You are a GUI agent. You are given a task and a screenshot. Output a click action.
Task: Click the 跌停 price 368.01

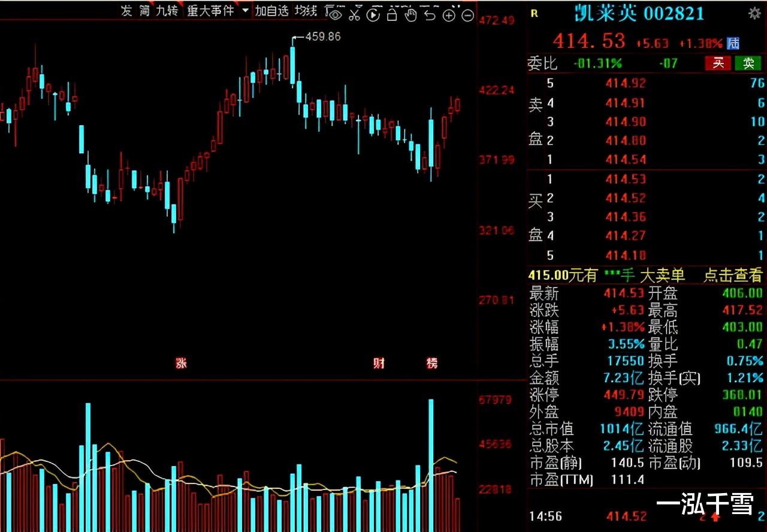742,395
